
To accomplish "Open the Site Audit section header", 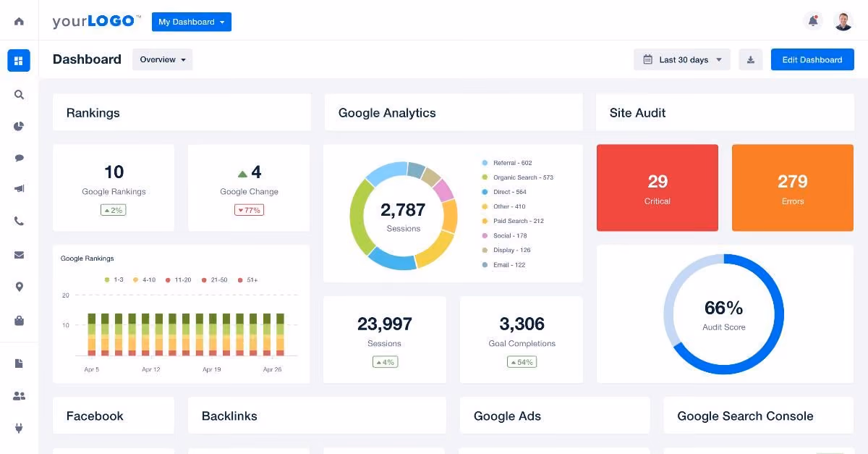I will (725, 112).
